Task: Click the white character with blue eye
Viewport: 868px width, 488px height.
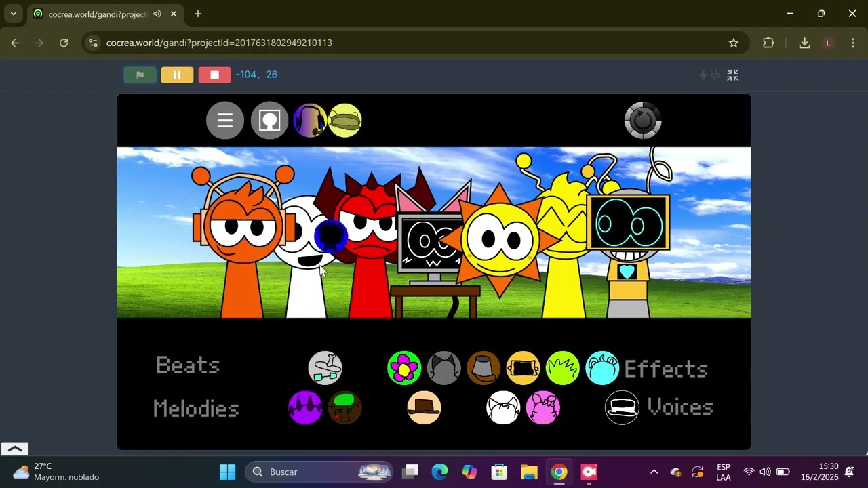Action: pyautogui.click(x=307, y=271)
